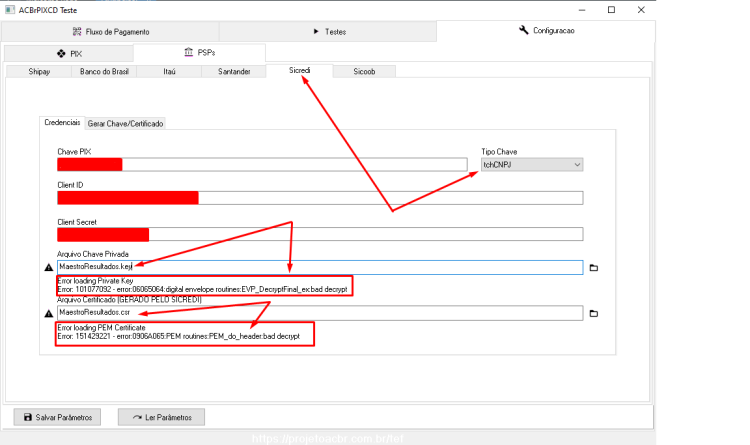750x445 pixels.
Task: Click the ACBrPIXCD app icon in title bar
Action: click(x=10, y=10)
